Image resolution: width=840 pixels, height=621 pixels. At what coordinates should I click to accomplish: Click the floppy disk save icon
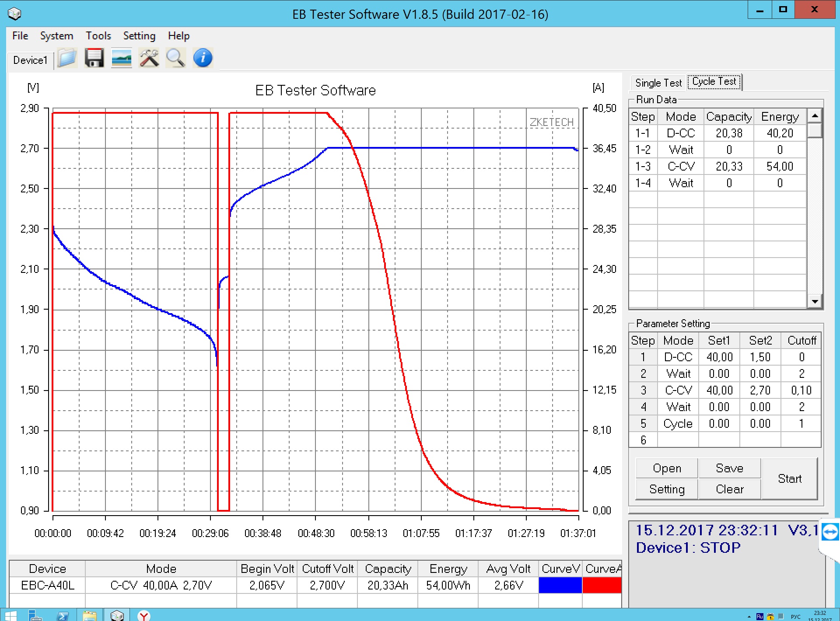[94, 58]
